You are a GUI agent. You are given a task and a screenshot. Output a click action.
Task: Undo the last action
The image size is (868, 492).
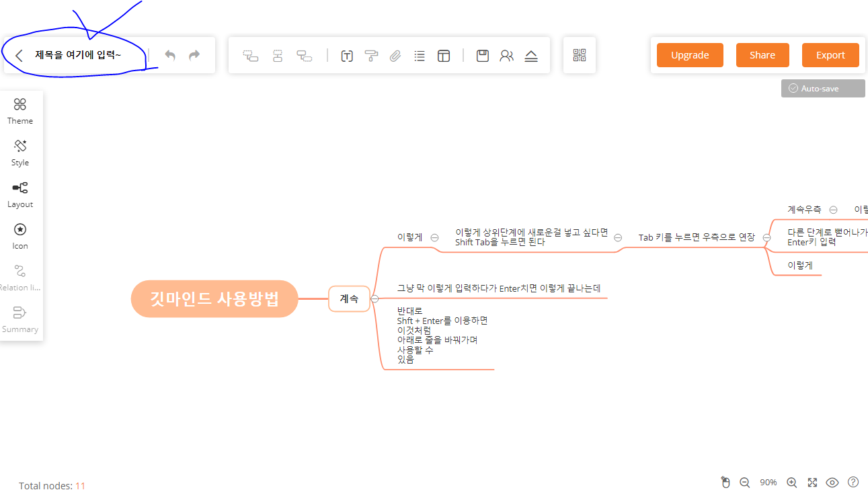click(x=170, y=56)
